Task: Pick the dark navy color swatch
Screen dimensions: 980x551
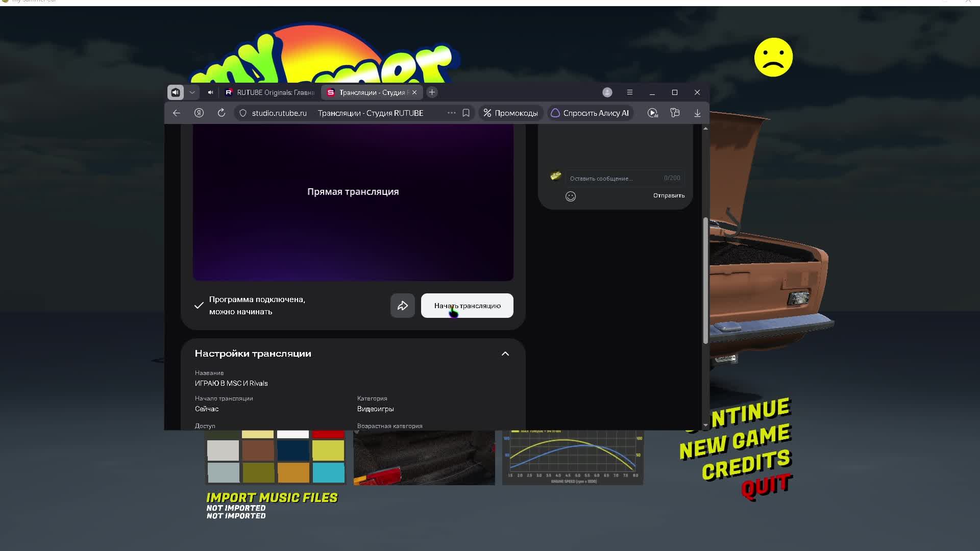Action: point(293,450)
